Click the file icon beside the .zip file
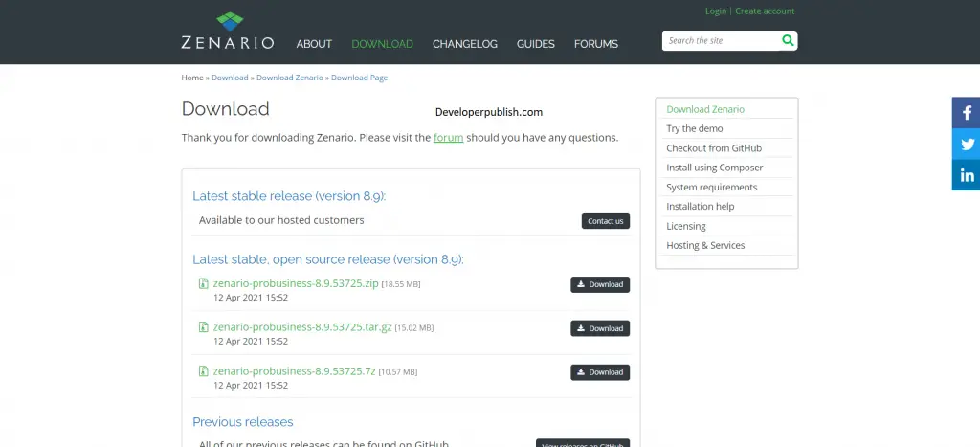 click(203, 283)
